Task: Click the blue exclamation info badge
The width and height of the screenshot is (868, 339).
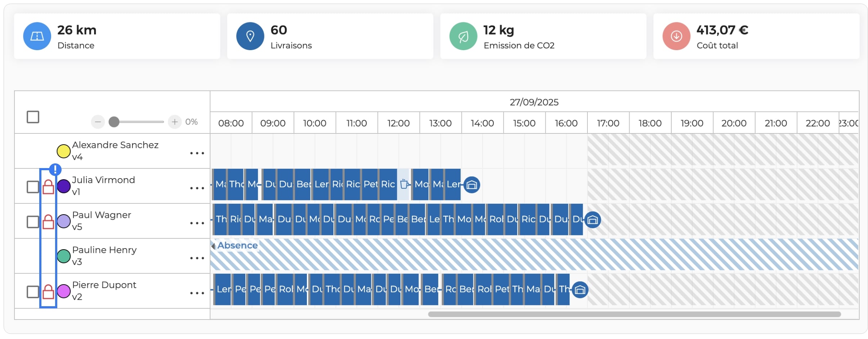Action: [x=55, y=169]
